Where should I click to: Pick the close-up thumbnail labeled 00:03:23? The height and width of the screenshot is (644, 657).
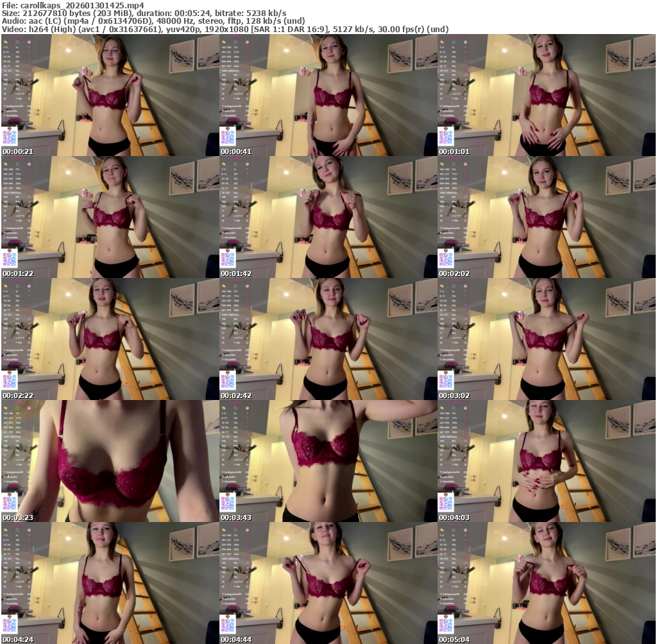[110, 461]
